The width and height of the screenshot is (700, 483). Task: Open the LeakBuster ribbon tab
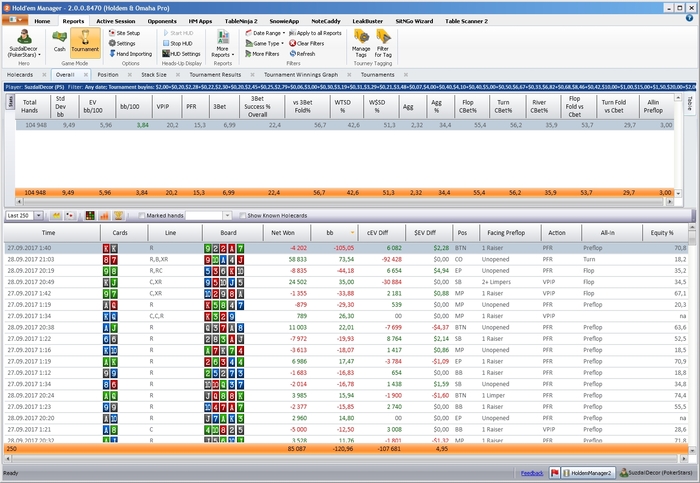(x=367, y=21)
